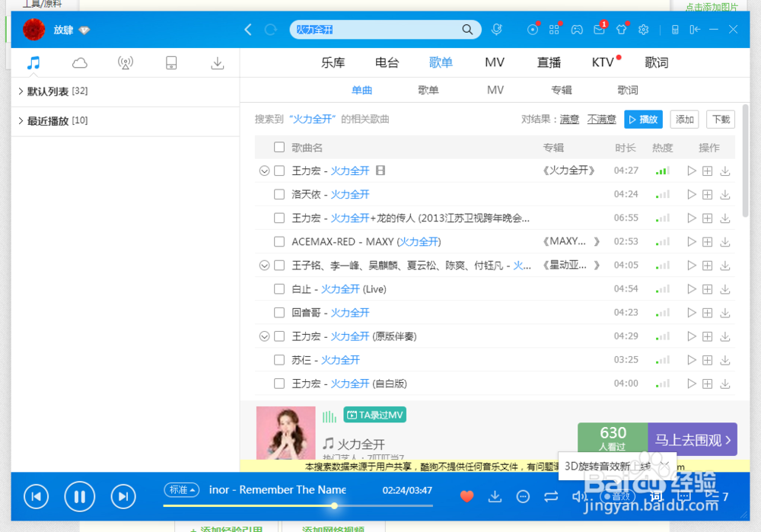Click the game controller icon in title bar
Image resolution: width=761 pixels, height=532 pixels.
click(x=577, y=29)
